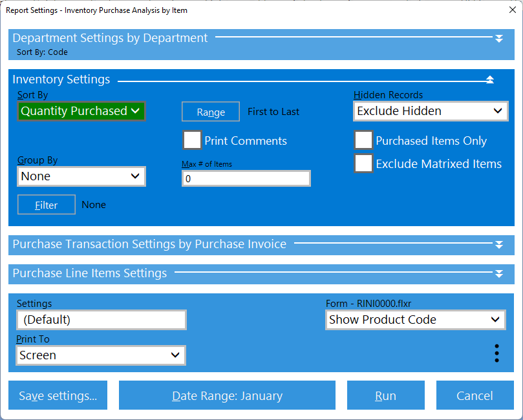
Task: Expand Purchase Transaction Settings by Purchase Invoice
Action: pyautogui.click(x=498, y=245)
